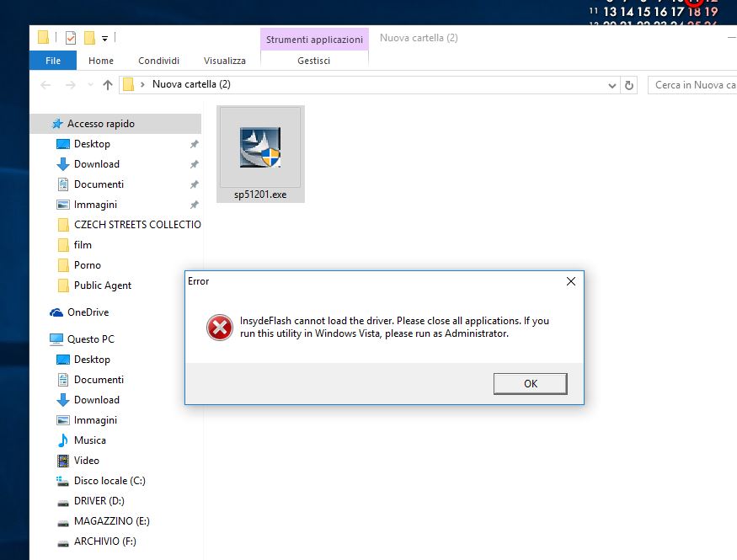Click the New folder quick access toolbar icon
The image size is (737, 560).
pos(89,38)
